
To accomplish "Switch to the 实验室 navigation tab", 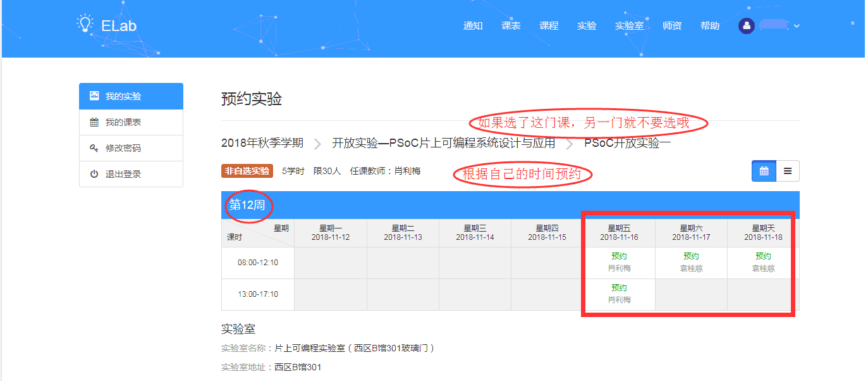I will point(630,26).
